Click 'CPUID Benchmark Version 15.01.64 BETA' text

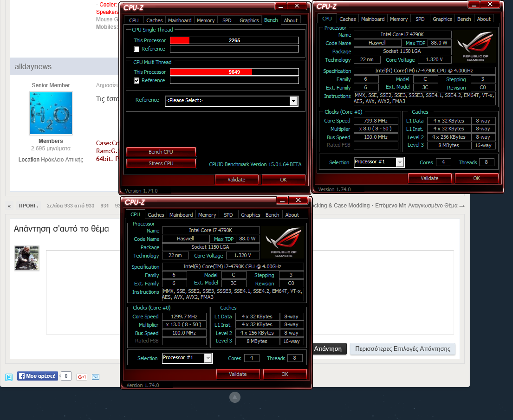pyautogui.click(x=255, y=164)
